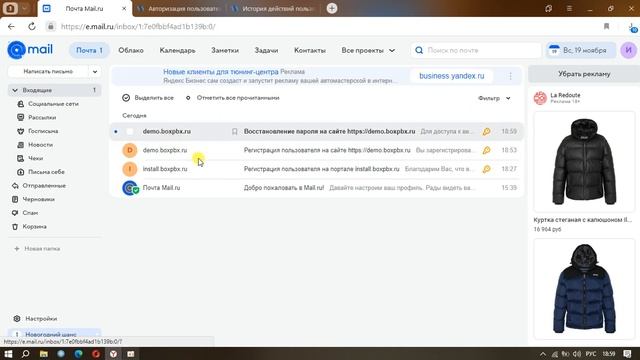
Task: Click Отметить все прочитанными
Action: pos(233,98)
